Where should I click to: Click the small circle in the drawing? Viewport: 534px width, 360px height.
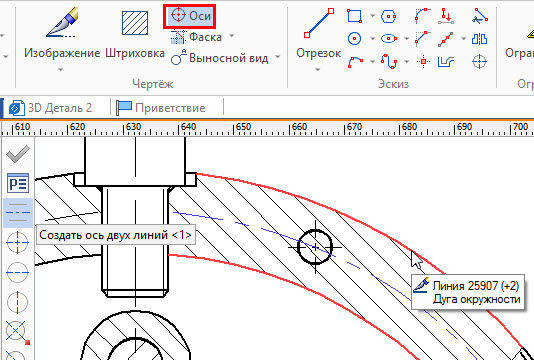(x=315, y=247)
